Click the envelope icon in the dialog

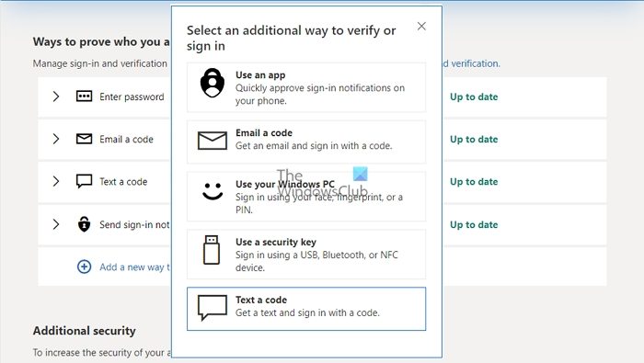[x=213, y=141]
